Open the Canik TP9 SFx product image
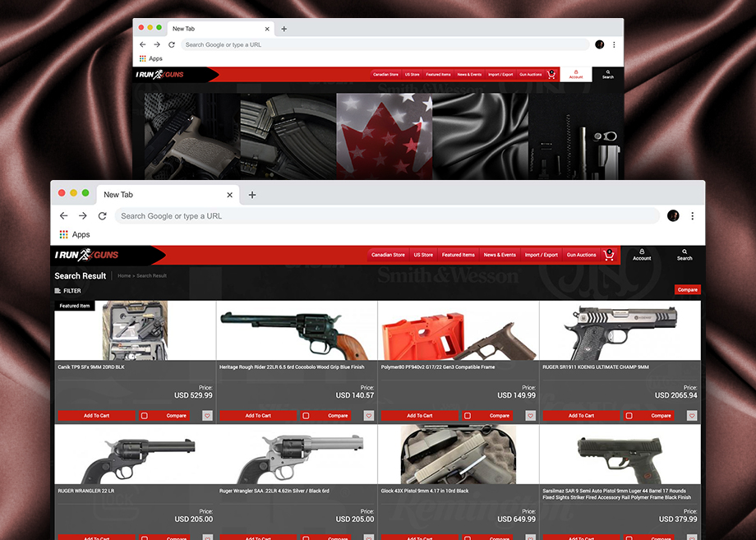This screenshot has width=756, height=540. (x=135, y=330)
